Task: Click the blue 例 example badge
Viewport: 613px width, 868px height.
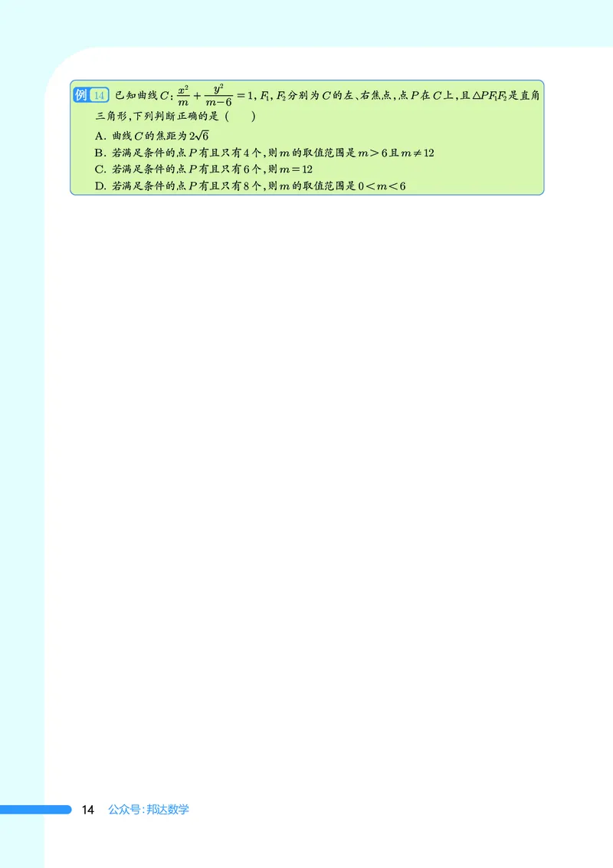Action: [x=81, y=94]
